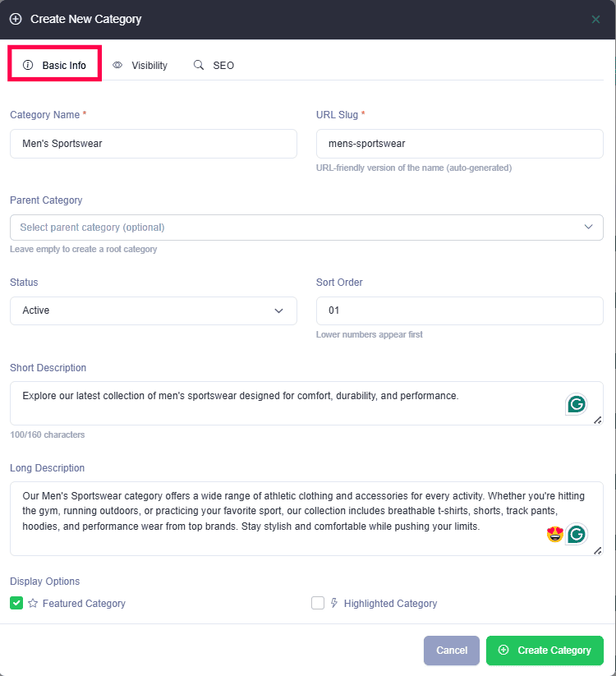Click the star icon beside Featured Category
This screenshot has height=676, width=616.
tap(33, 604)
